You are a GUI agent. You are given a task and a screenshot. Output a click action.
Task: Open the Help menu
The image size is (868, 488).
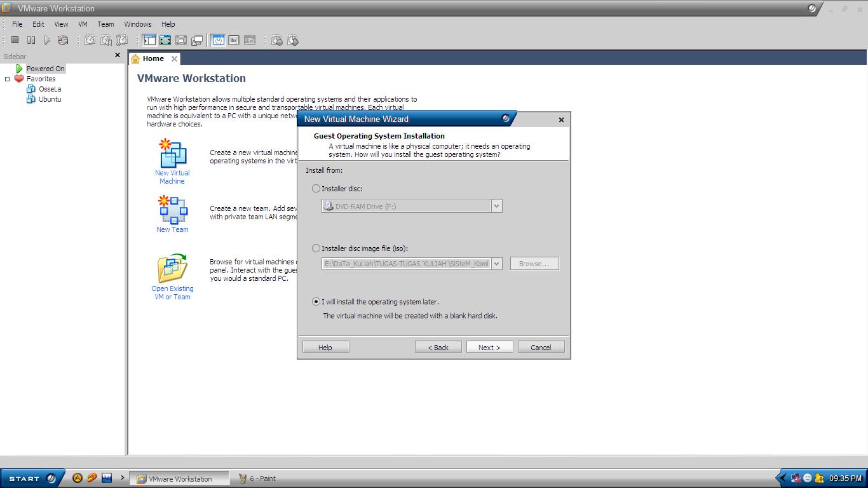coord(168,24)
